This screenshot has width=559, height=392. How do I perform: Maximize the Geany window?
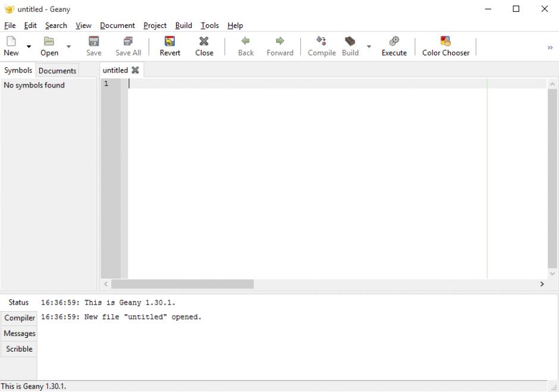516,9
